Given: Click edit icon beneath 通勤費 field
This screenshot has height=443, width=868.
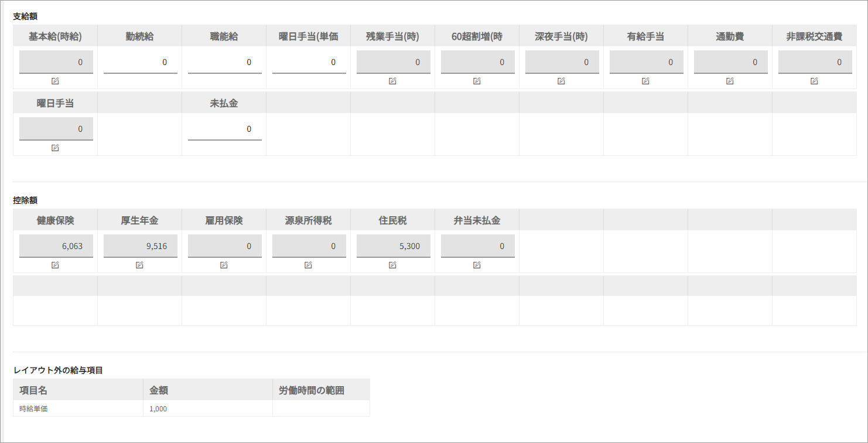Looking at the screenshot, I should point(730,81).
